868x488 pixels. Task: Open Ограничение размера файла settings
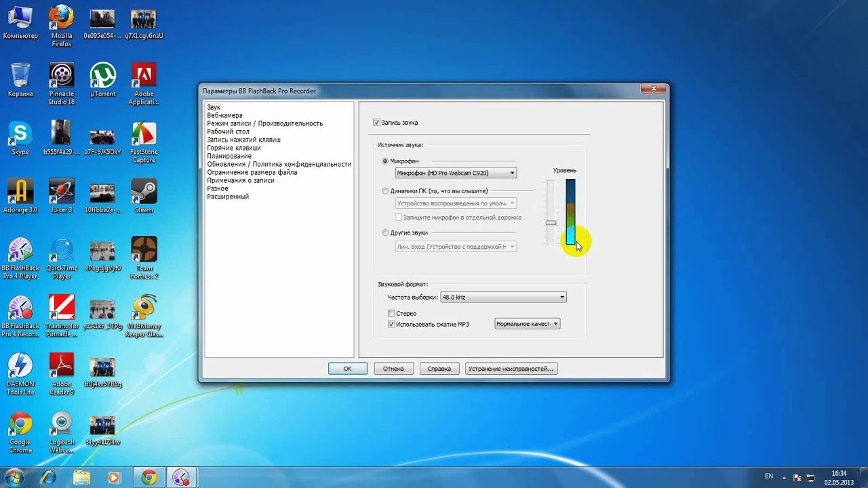[252, 172]
